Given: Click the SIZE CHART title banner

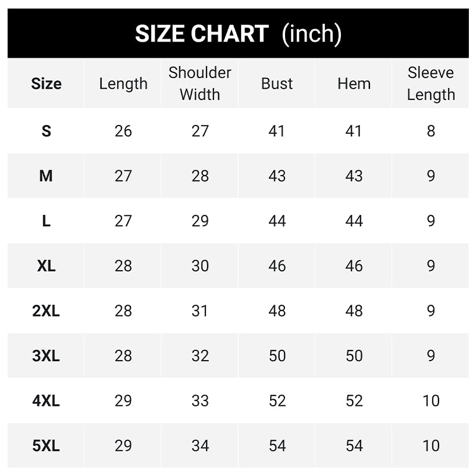Looking at the screenshot, I should pyautogui.click(x=238, y=34).
